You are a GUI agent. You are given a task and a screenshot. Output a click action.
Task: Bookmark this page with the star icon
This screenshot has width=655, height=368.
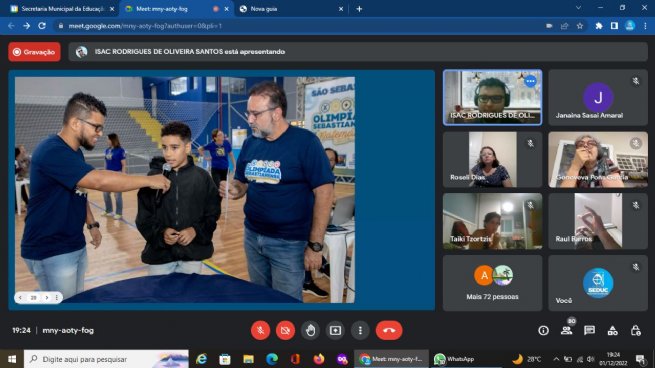[x=580, y=26]
